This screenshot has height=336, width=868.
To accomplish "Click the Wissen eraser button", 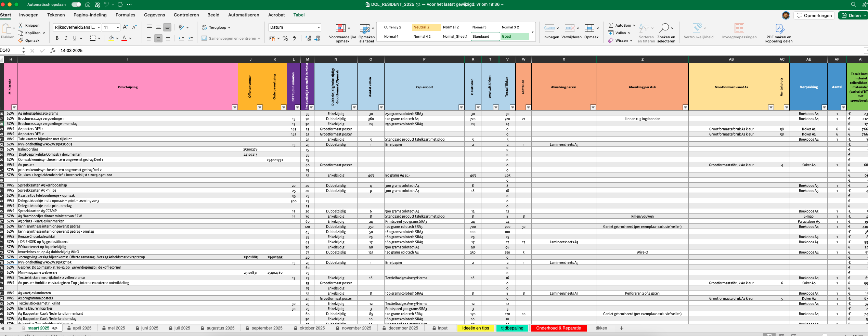I will tap(620, 40).
